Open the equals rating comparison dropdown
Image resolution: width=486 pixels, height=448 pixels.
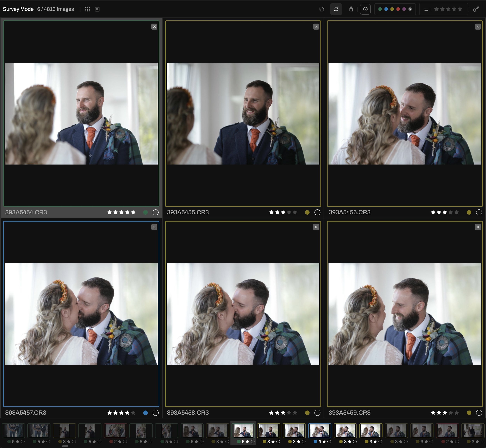(x=426, y=10)
